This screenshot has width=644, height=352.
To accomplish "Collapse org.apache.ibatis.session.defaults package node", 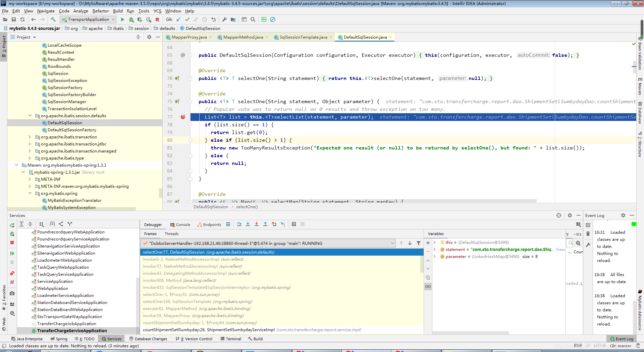I will (30, 116).
